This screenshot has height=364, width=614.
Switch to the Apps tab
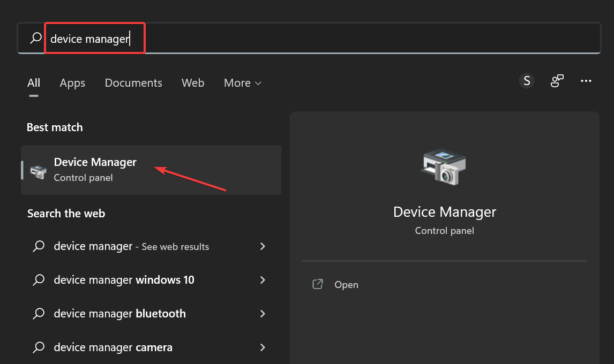coord(72,83)
